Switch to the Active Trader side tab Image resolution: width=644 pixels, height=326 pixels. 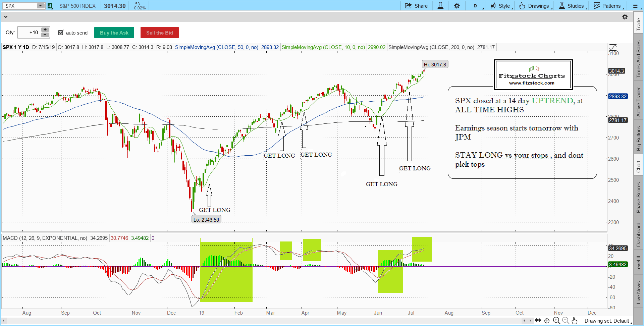639,102
